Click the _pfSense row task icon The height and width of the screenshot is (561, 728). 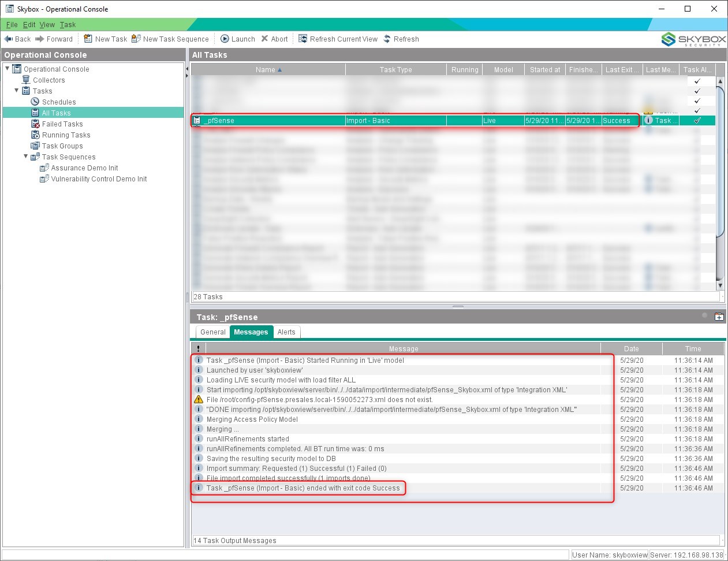click(197, 121)
